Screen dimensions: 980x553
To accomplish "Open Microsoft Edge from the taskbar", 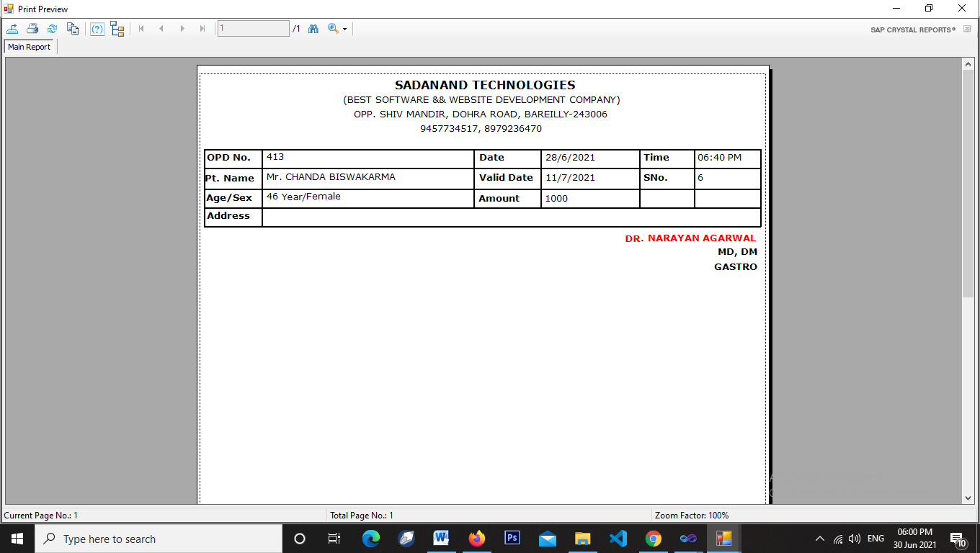I will 371,539.
